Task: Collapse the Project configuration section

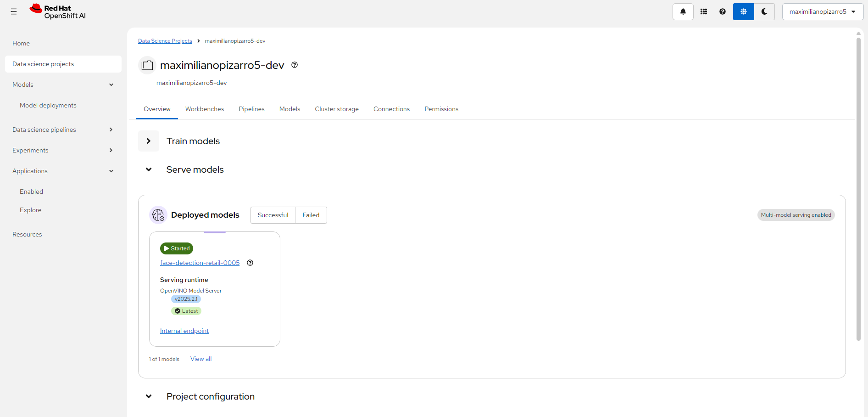Action: [x=148, y=396]
